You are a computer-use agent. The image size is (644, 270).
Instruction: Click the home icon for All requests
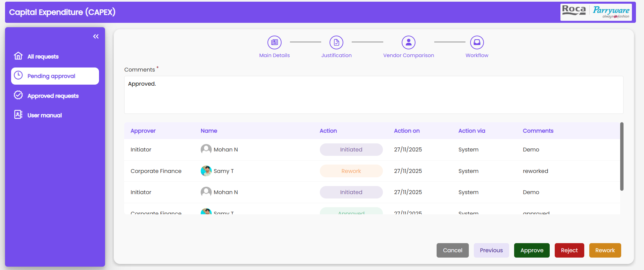[x=18, y=56]
